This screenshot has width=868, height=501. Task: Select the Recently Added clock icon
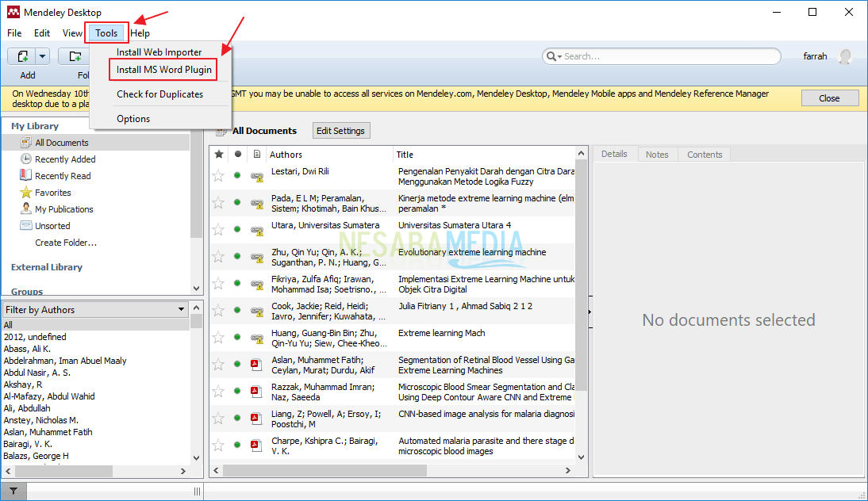coord(26,159)
